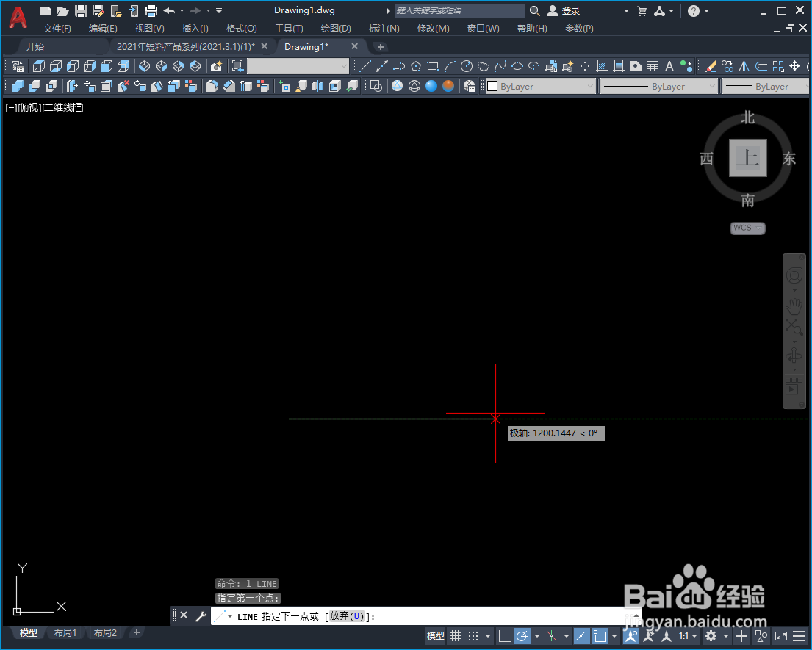Open the Table insert tool
Screen dimensions: 812x650
tap(653, 66)
